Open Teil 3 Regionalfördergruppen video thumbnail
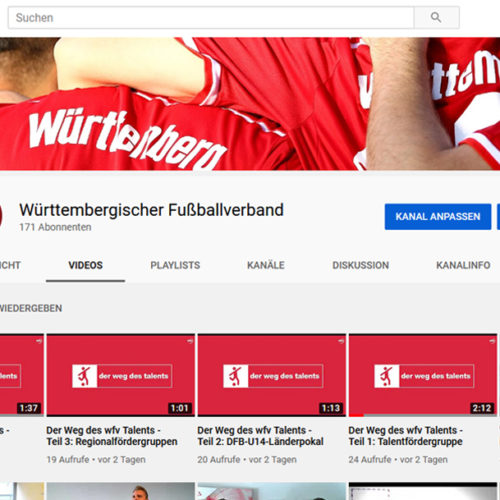 pos(121,375)
